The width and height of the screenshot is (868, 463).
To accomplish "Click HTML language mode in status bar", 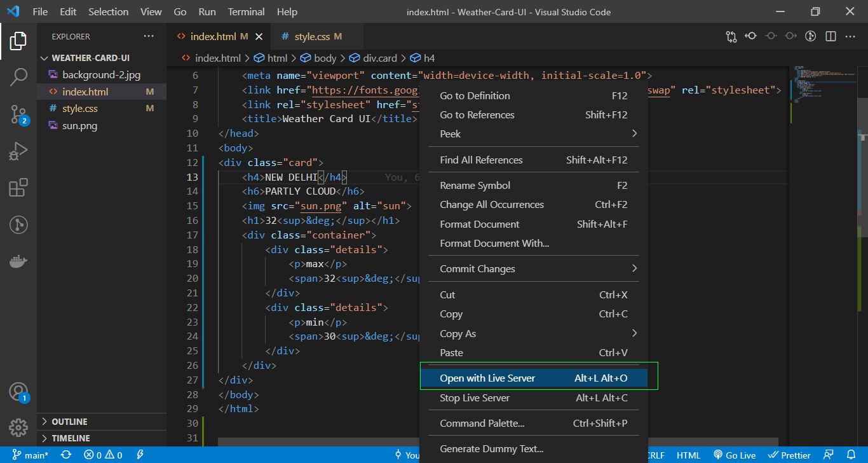I will tap(688, 455).
